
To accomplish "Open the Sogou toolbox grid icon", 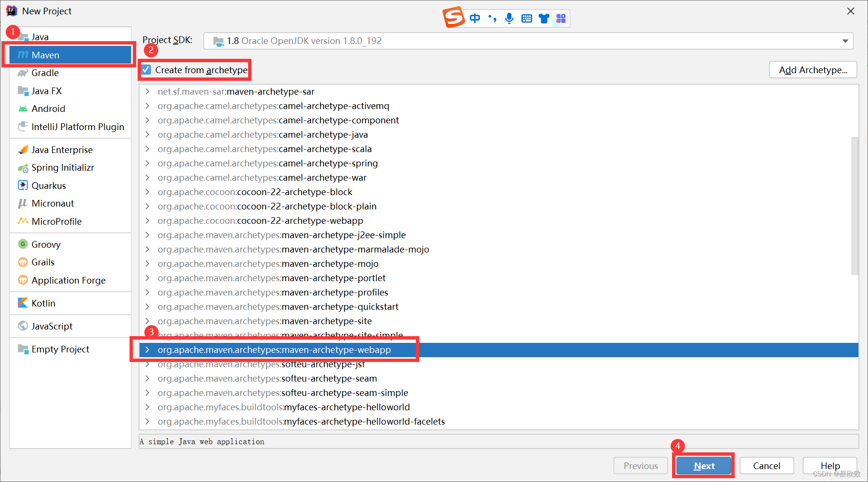I will (561, 18).
